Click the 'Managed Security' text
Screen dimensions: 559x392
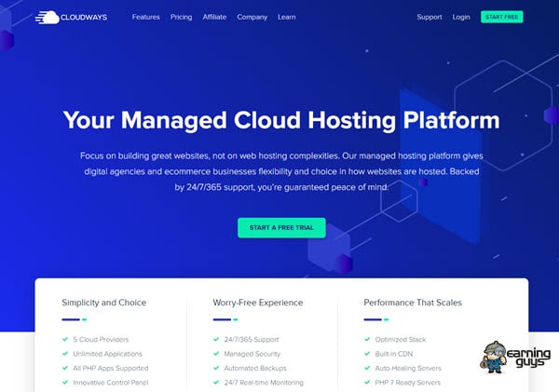(x=252, y=354)
